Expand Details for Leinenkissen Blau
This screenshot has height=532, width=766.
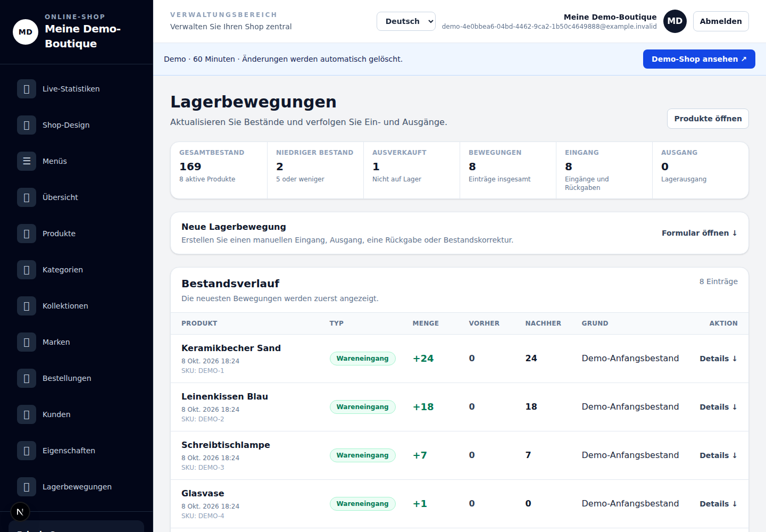(x=719, y=407)
